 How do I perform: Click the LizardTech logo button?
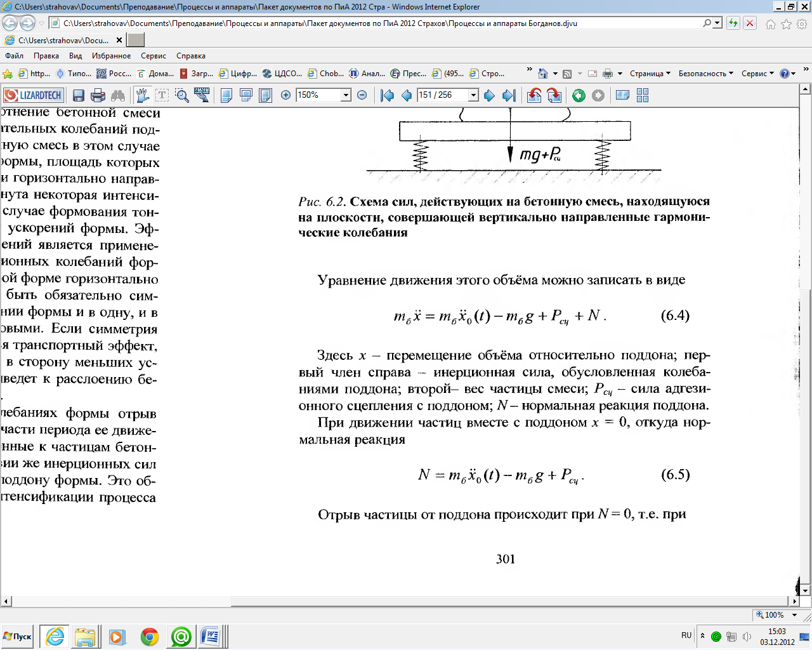(33, 95)
